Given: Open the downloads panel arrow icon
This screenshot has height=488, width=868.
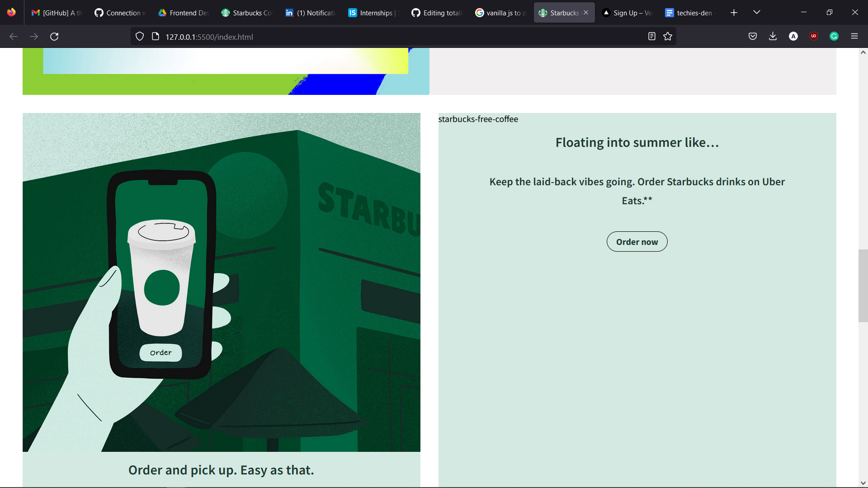Looking at the screenshot, I should [x=773, y=37].
